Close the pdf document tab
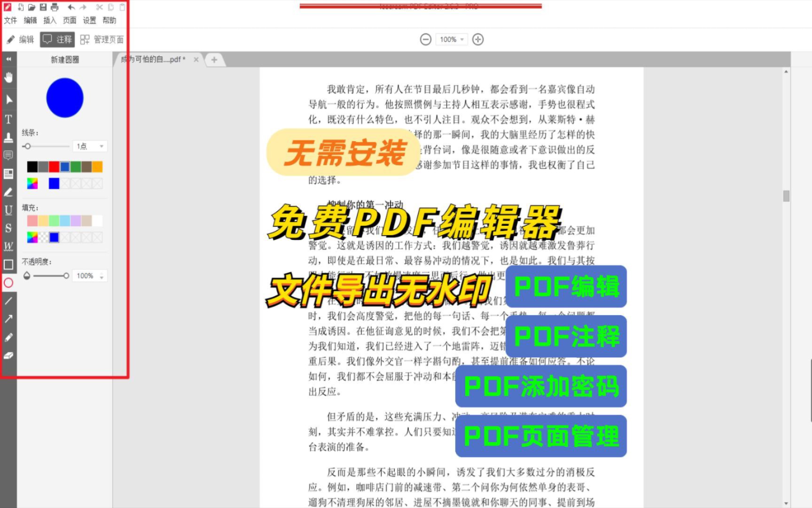This screenshot has height=508, width=812. 196,59
